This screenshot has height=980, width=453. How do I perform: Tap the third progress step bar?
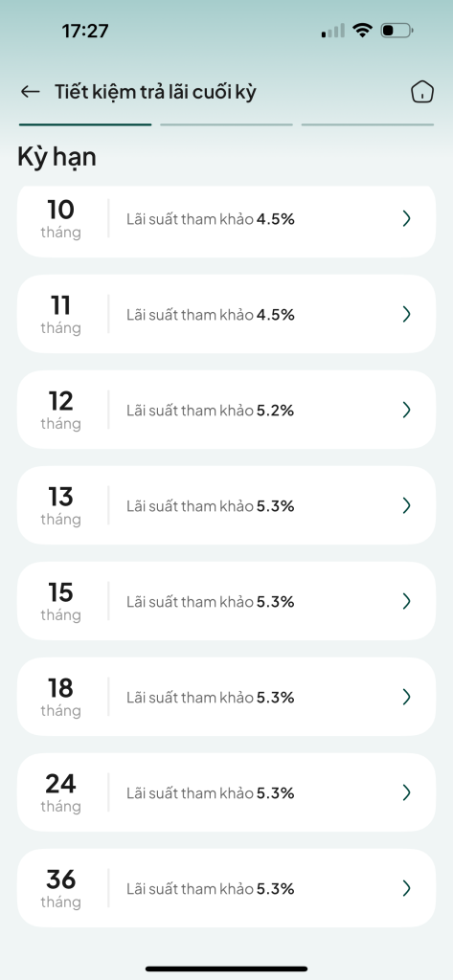(x=367, y=125)
